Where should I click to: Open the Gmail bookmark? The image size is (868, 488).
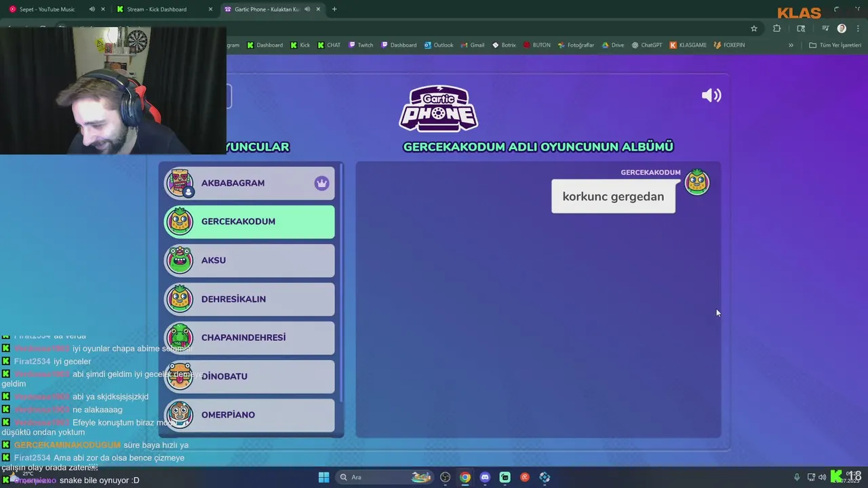473,45
